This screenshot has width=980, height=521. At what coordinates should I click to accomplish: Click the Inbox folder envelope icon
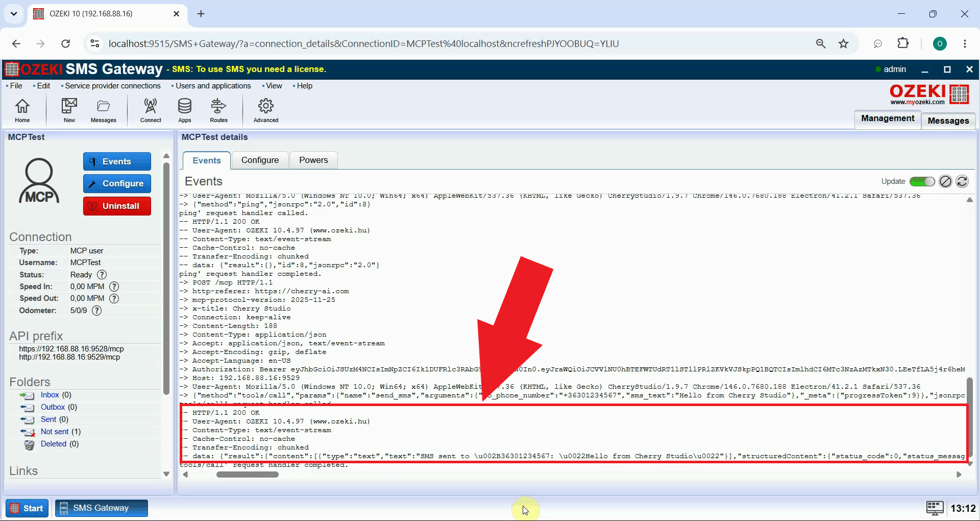27,395
